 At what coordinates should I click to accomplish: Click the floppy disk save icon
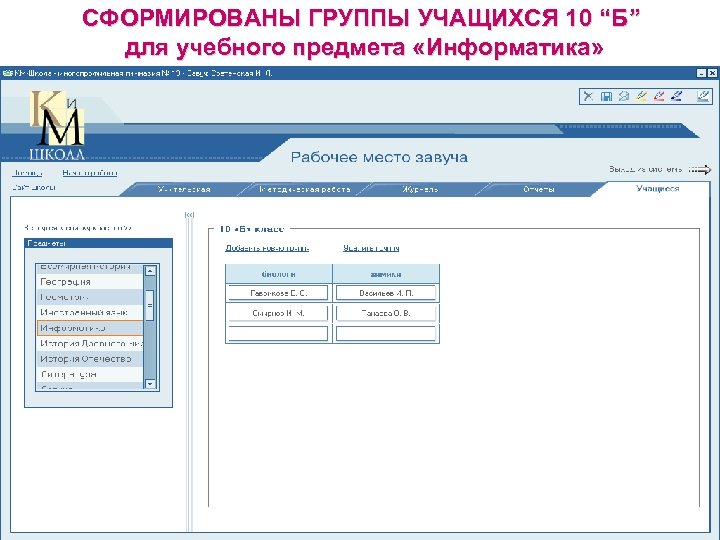pos(607,96)
